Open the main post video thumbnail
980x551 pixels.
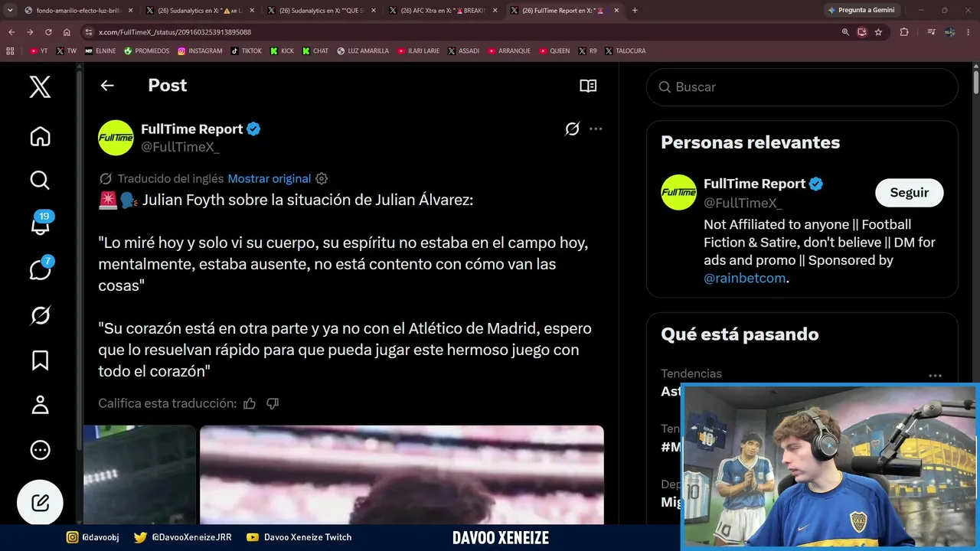point(401,475)
